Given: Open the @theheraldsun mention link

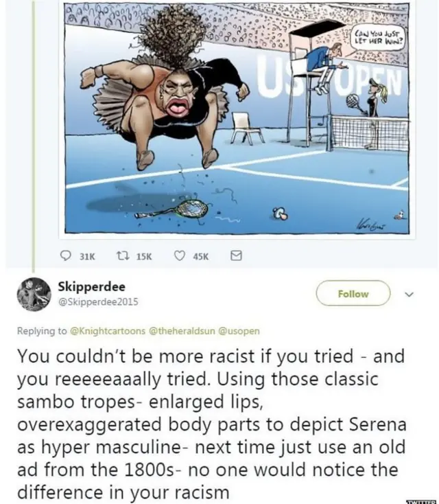Looking at the screenshot, I should [182, 331].
